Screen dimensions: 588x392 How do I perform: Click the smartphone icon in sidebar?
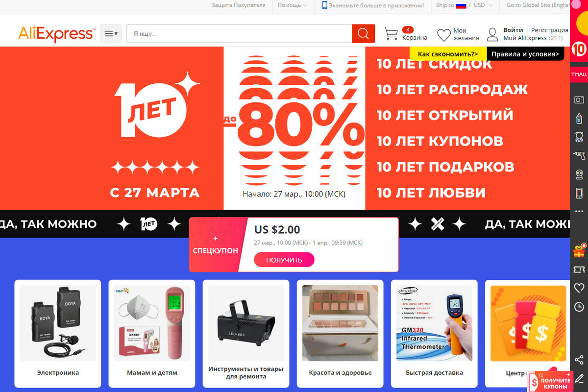pos(579,193)
